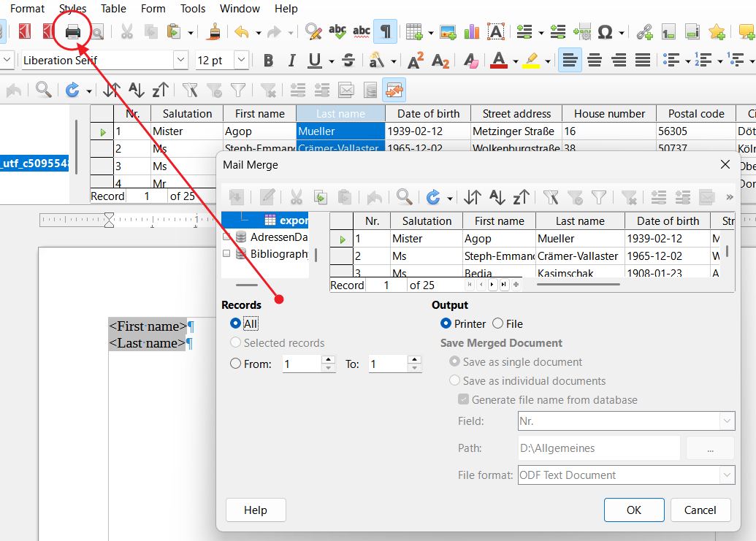This screenshot has width=756, height=541.
Task: Open the Table menu
Action: click(x=113, y=9)
